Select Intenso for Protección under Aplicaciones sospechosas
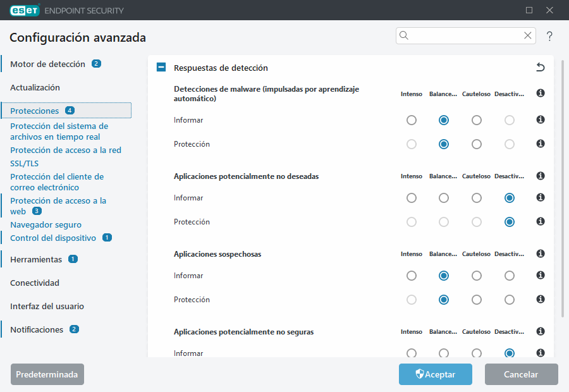The width and height of the screenshot is (569, 392). coord(412,299)
